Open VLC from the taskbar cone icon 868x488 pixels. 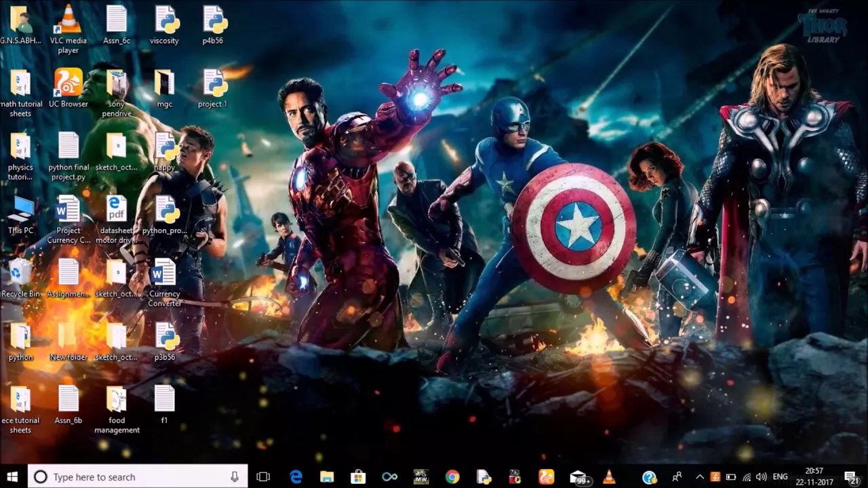click(609, 476)
